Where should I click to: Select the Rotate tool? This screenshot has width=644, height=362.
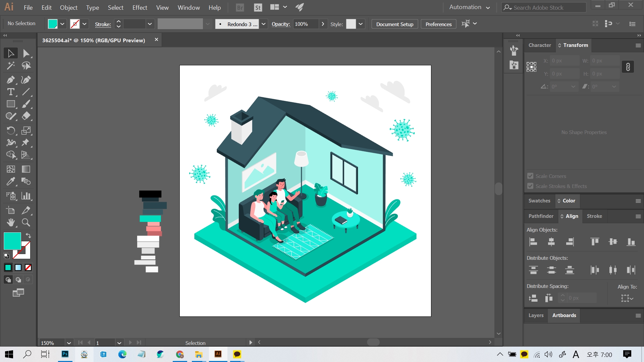coord(10,130)
